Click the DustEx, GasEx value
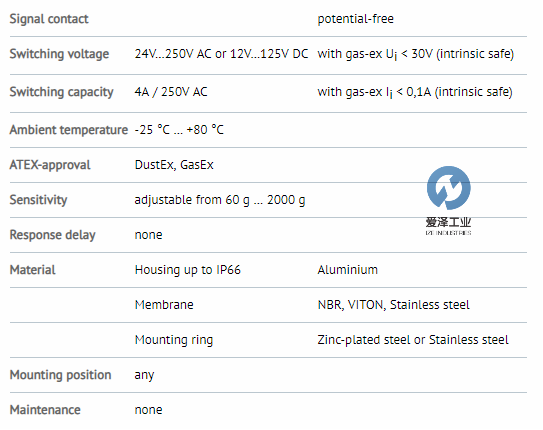 point(174,165)
